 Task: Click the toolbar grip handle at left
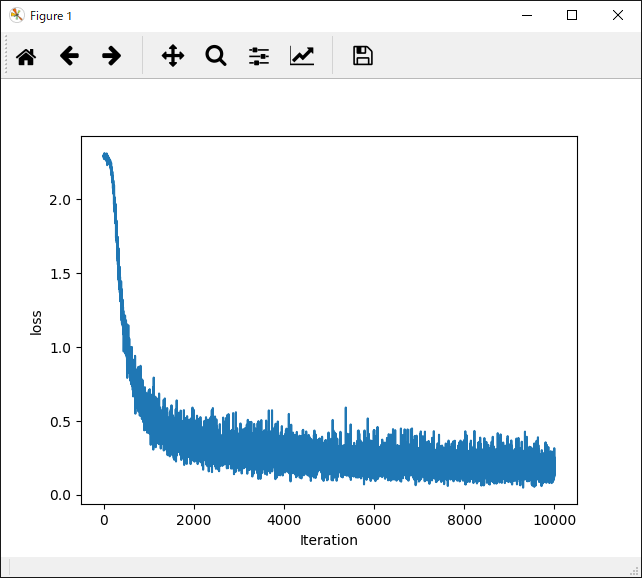[7, 56]
